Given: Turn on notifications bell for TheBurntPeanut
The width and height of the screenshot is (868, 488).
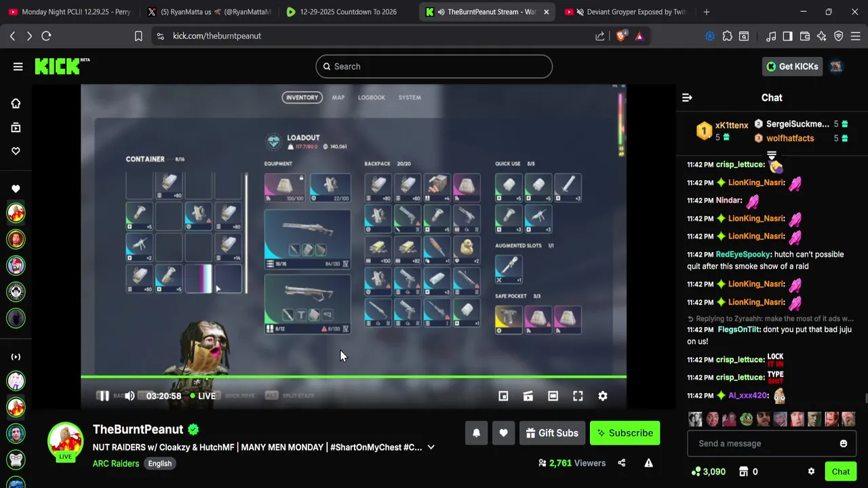Looking at the screenshot, I should [476, 433].
